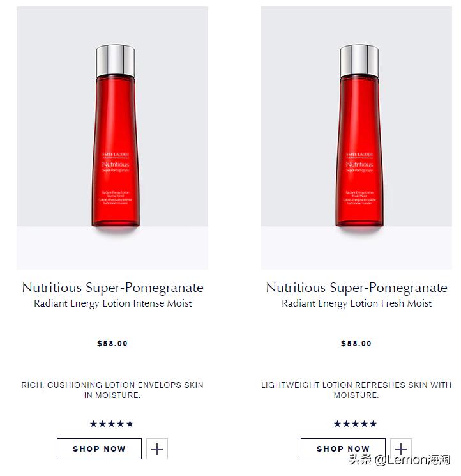Screen dimensions: 461x476
Task: Open Fresh Moist red bottle image
Action: pyautogui.click(x=359, y=135)
